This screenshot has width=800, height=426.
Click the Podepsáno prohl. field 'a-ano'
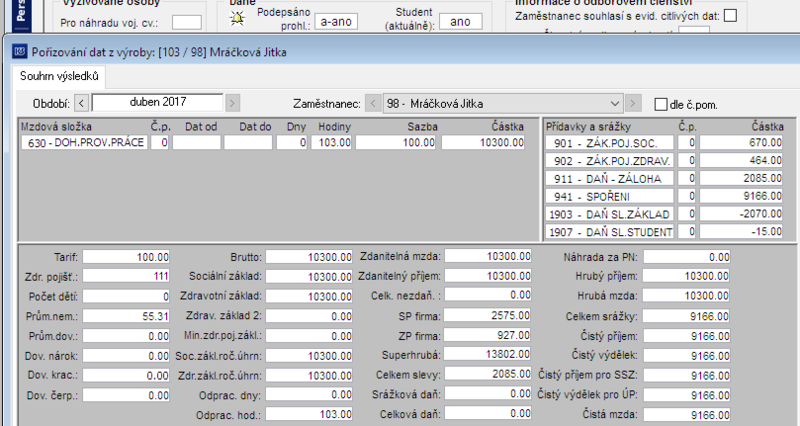[336, 21]
